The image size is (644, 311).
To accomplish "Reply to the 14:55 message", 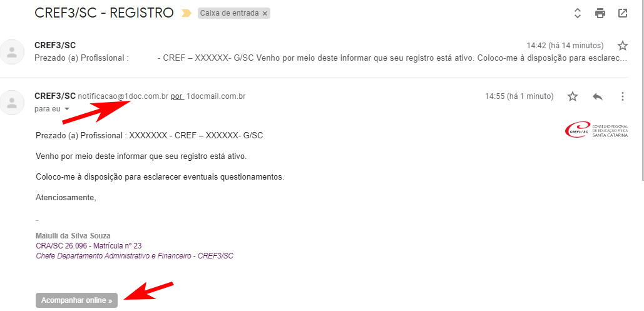I will [x=598, y=96].
